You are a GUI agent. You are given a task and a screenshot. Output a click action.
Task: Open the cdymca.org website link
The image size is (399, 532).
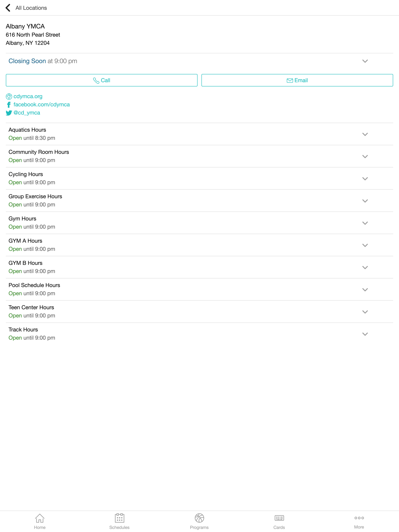click(28, 96)
